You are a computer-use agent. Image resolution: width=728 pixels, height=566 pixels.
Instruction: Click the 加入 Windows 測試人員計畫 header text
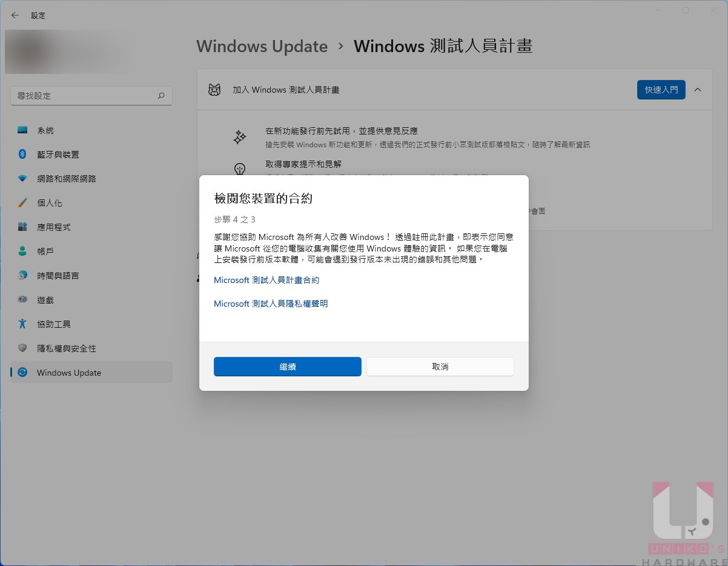(x=286, y=90)
